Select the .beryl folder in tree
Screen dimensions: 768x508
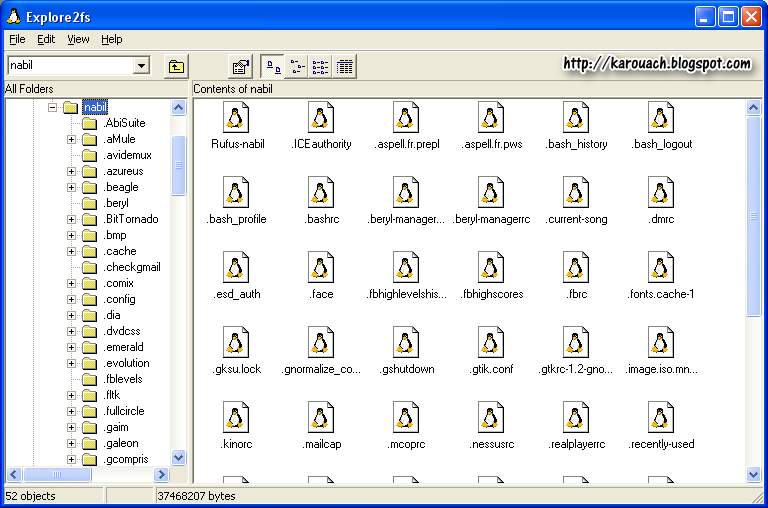tap(116, 203)
